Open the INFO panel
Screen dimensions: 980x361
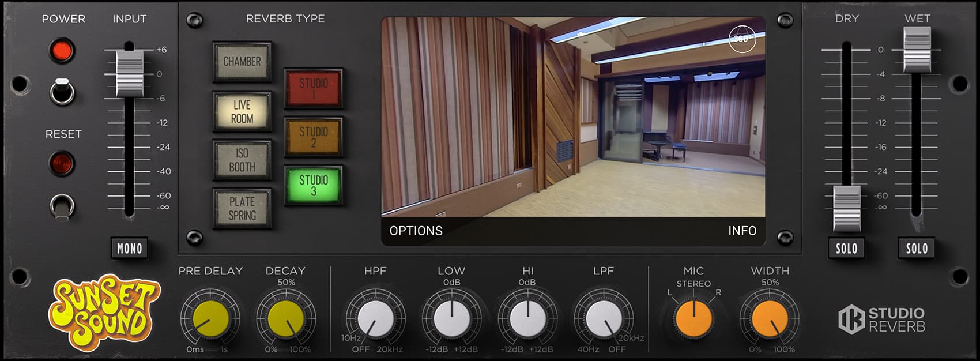pyautogui.click(x=742, y=231)
